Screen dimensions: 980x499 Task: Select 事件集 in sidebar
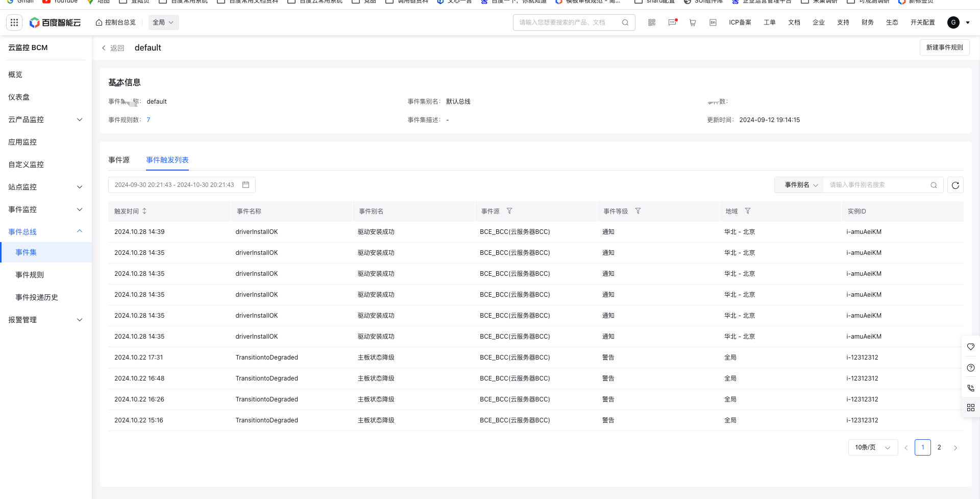(45, 252)
